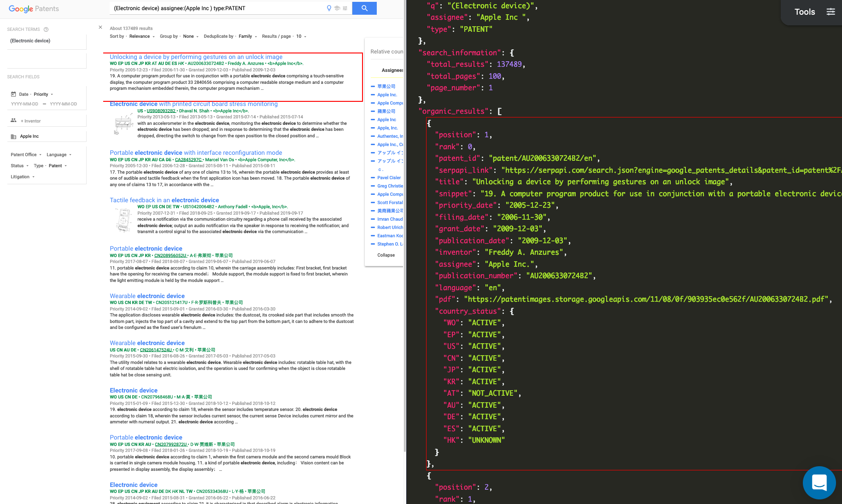Open Portable electronic device result CN208956052U
Screen dimensions: 842x504
tap(146, 249)
